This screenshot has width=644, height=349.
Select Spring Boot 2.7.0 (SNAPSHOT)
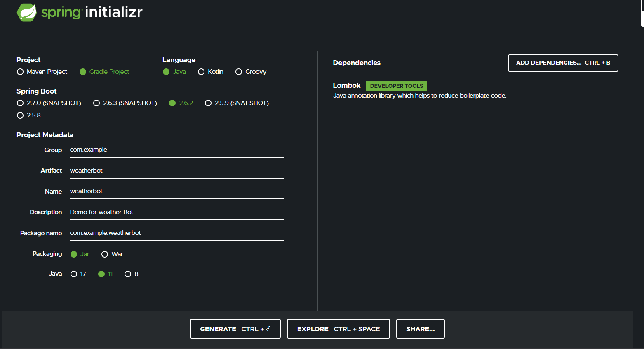tap(49, 103)
